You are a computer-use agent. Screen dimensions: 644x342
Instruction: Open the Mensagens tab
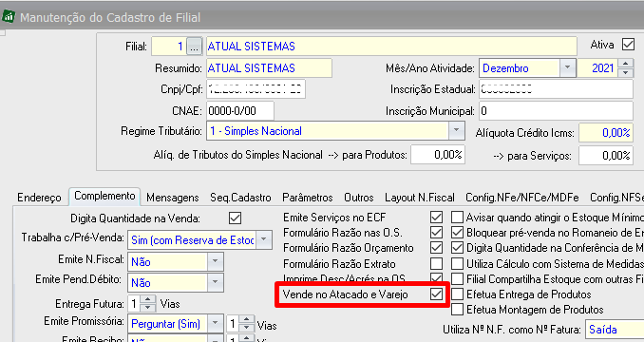(173, 198)
